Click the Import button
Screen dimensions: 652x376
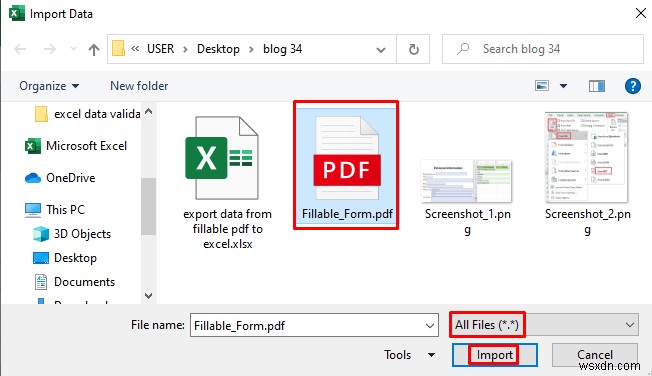(x=494, y=355)
